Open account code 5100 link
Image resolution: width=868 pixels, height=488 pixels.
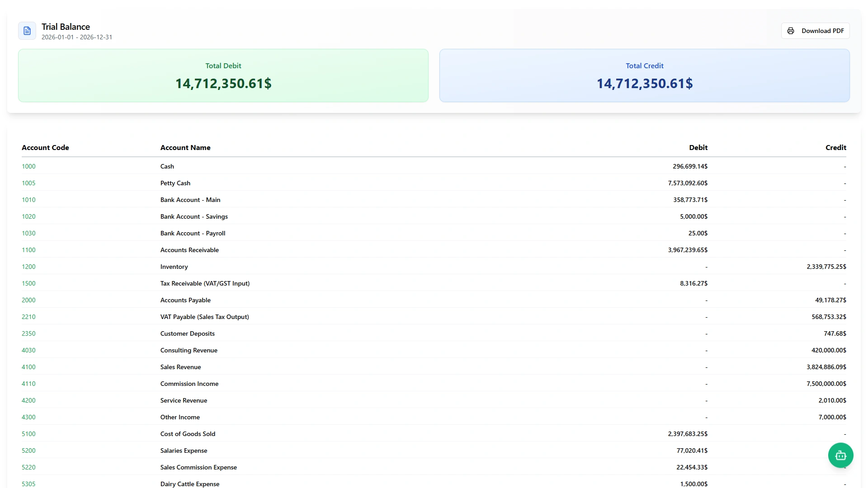pos(28,434)
